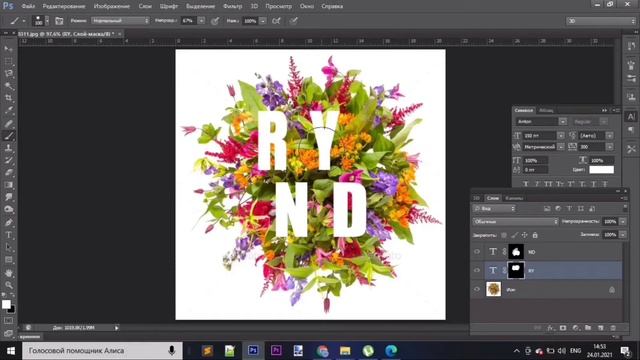Select the History Brush tool
640x360 pixels.
click(x=9, y=160)
